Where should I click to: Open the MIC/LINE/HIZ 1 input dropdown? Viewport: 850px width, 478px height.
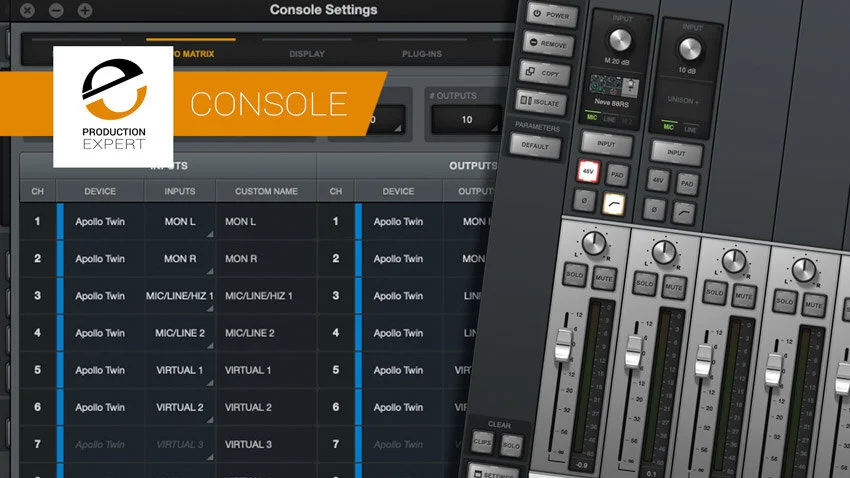pyautogui.click(x=180, y=296)
